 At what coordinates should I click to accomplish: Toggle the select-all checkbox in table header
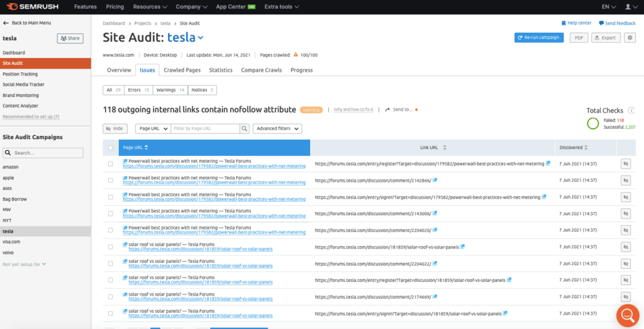[x=111, y=148]
